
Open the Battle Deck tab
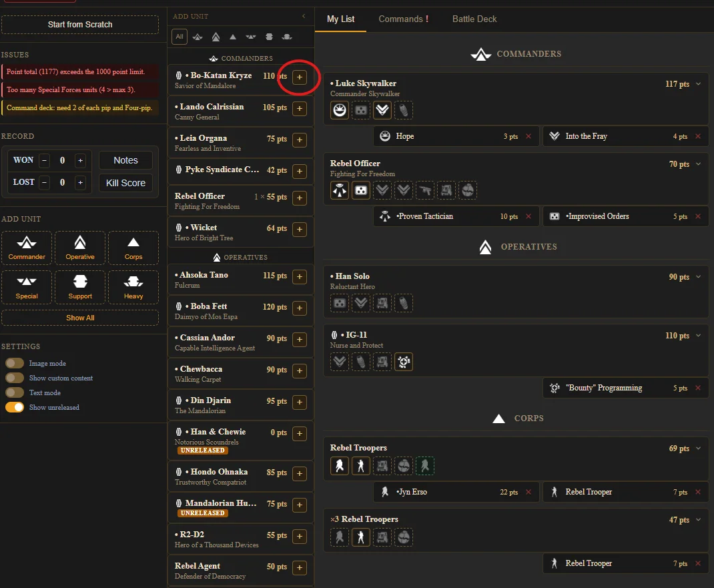click(474, 19)
